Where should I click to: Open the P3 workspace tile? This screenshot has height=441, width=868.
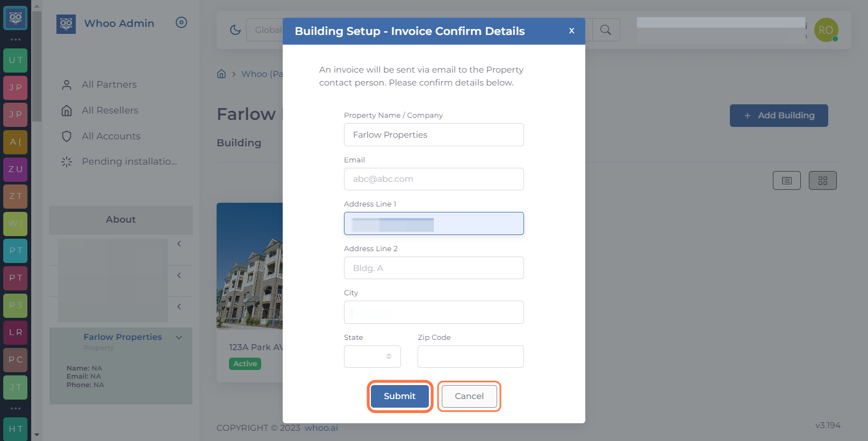point(16,305)
